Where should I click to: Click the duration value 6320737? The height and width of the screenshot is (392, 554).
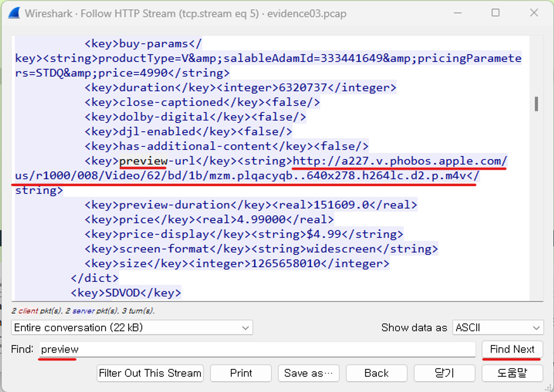pos(302,88)
